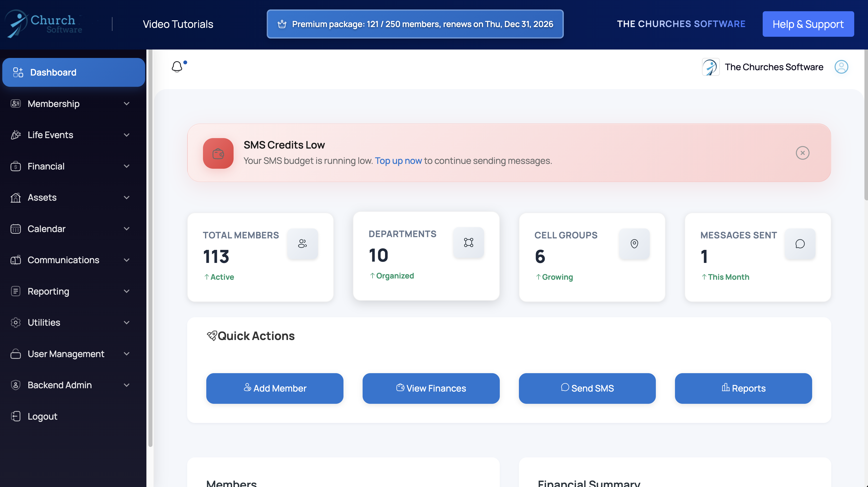This screenshot has height=487, width=868.
Task: Click the Assets building icon
Action: [16, 197]
